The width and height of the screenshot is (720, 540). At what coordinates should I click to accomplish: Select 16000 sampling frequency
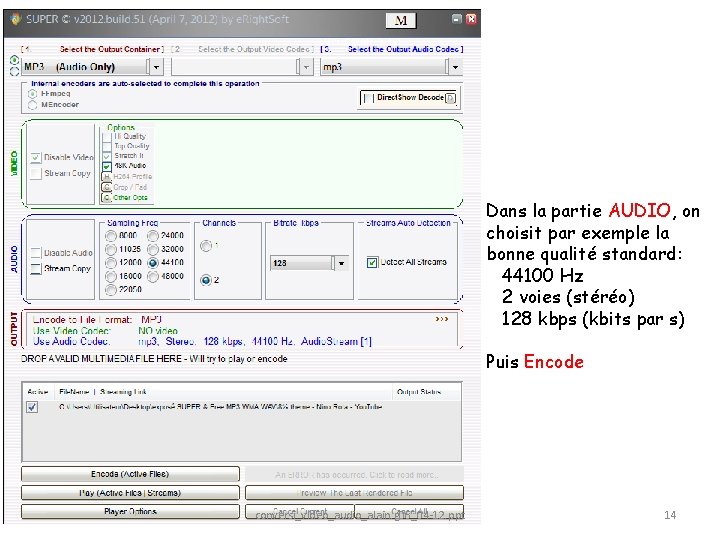coord(111,276)
